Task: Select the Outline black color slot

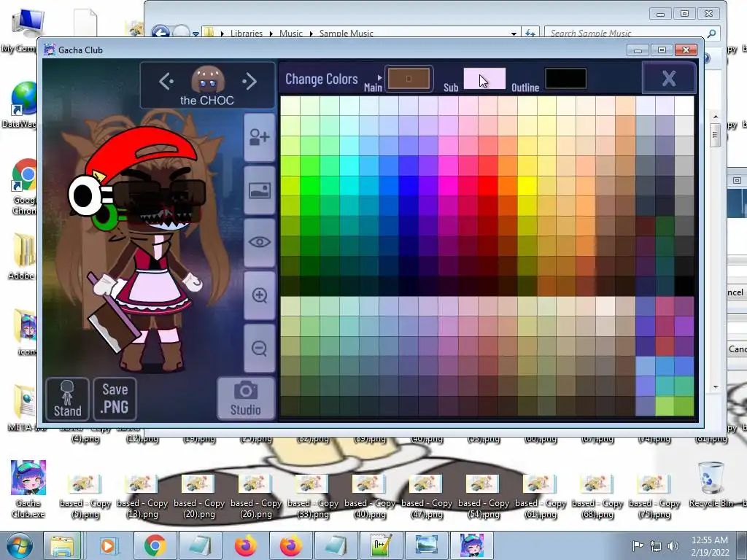Action: click(x=565, y=79)
